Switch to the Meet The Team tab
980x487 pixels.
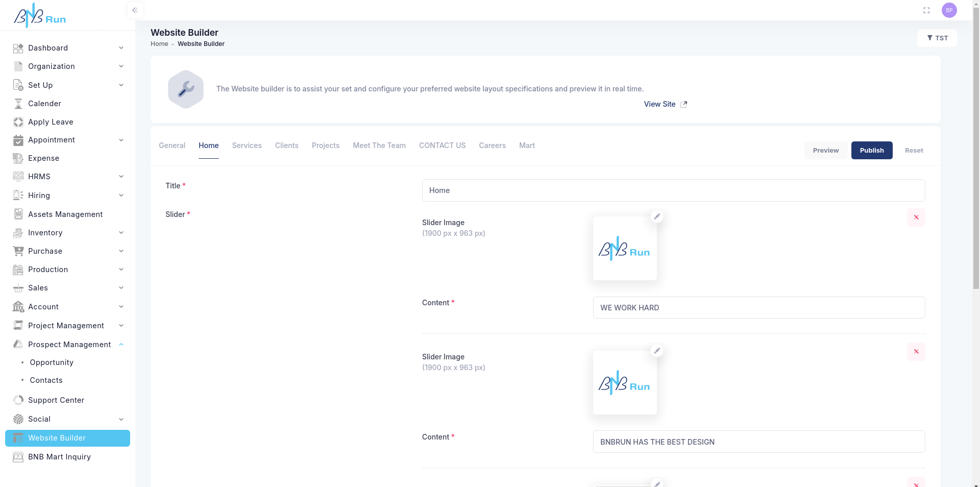379,145
